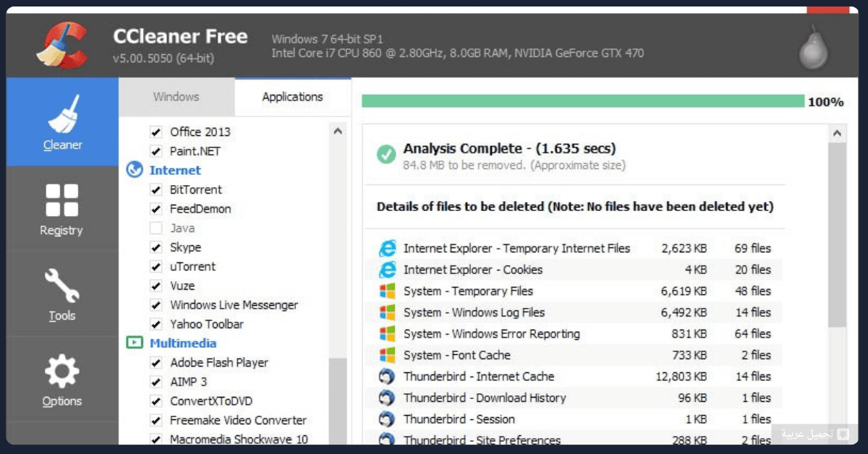Open the Registry section grid icon
868x454 pixels.
click(62, 200)
